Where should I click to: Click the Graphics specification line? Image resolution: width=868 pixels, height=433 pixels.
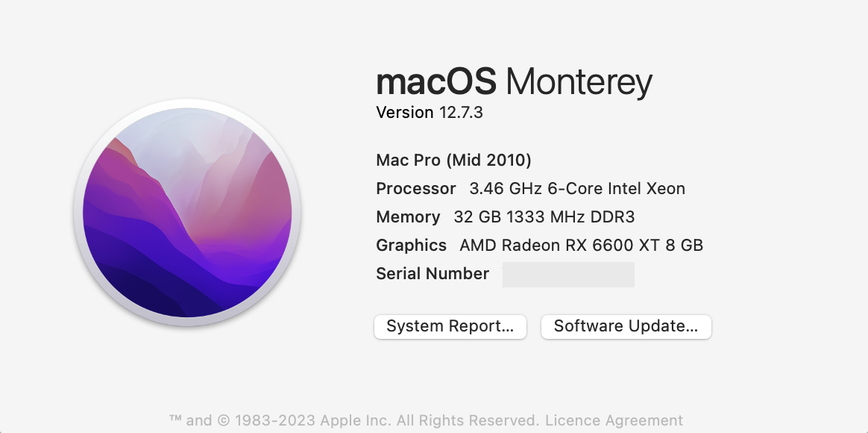coord(539,245)
